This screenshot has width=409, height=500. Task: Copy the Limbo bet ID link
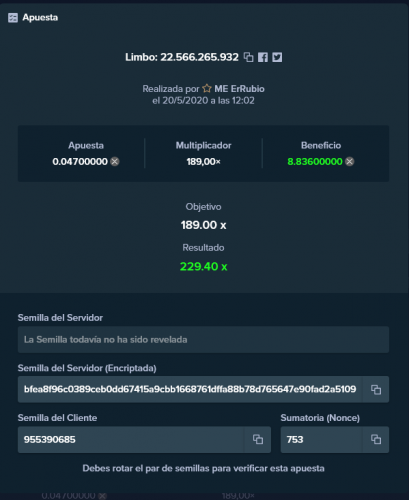coord(248,57)
